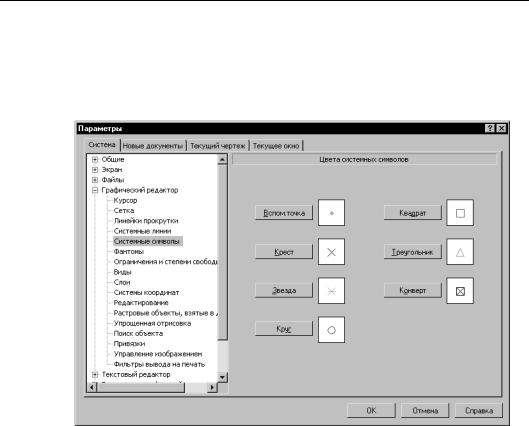Screen dimensions: 529x426
Task: Open Упрощенная отрисовка settings
Action: (x=152, y=323)
